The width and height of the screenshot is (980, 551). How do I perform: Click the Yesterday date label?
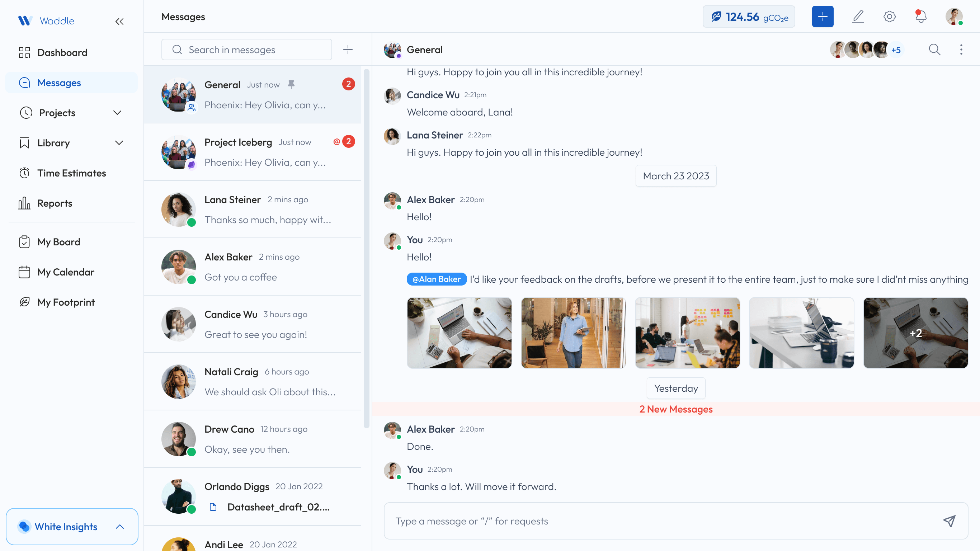(676, 388)
